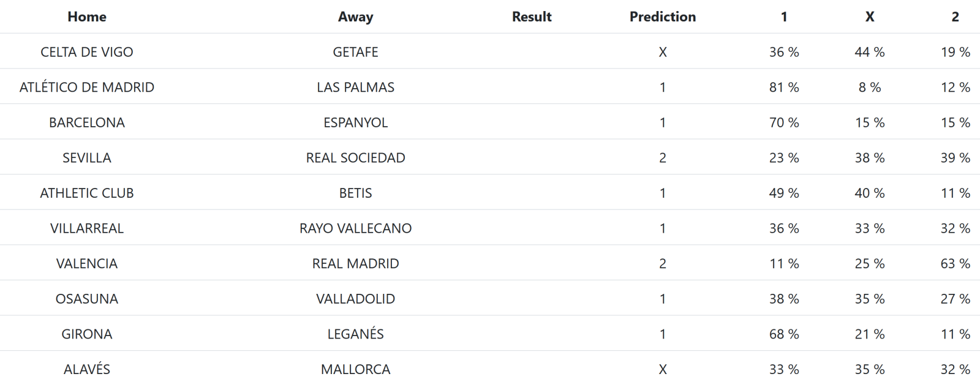
Task: Click the Away column header
Action: [355, 17]
